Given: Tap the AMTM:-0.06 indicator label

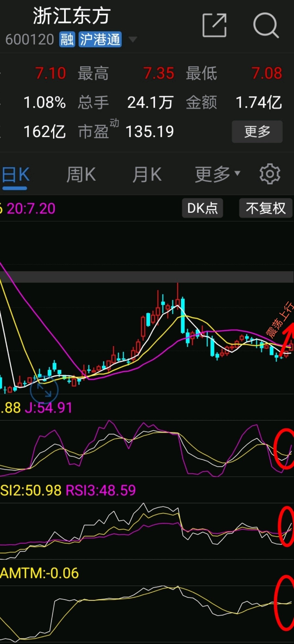Looking at the screenshot, I should coord(39,573).
